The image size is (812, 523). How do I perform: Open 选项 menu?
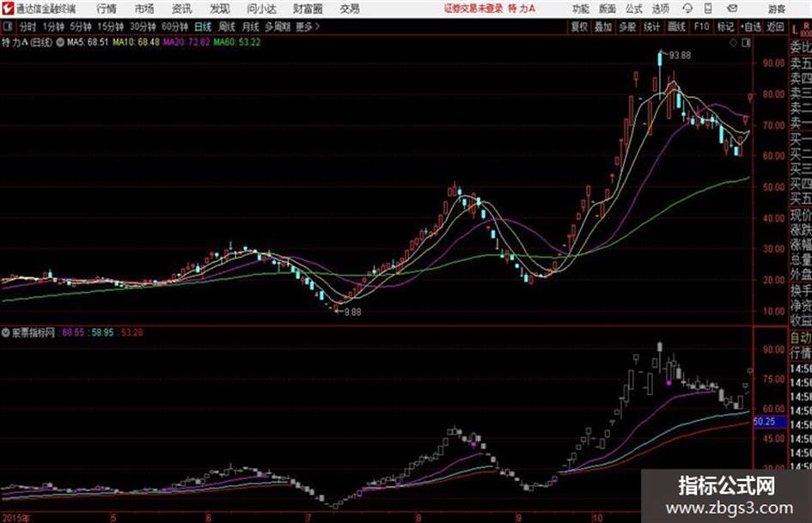pyautogui.click(x=660, y=9)
